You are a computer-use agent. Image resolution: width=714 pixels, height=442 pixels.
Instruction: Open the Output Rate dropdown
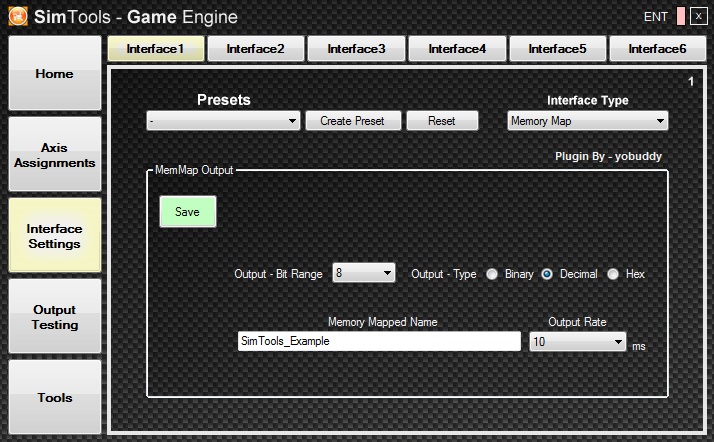[x=577, y=342]
